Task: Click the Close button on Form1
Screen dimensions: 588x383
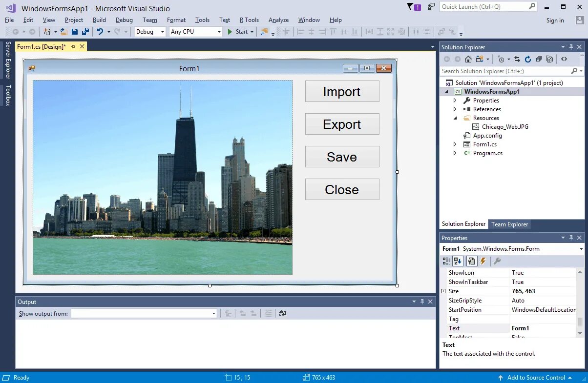Action: point(342,189)
